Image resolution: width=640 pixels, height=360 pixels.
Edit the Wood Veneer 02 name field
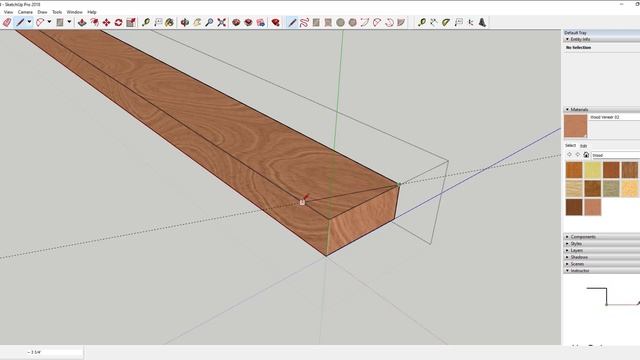614,117
